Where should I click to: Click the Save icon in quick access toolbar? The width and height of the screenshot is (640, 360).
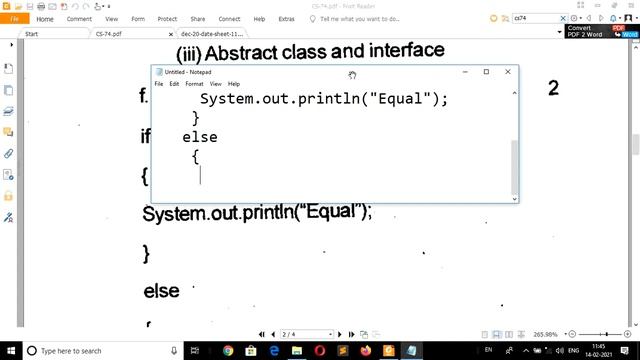tap(30, 6)
